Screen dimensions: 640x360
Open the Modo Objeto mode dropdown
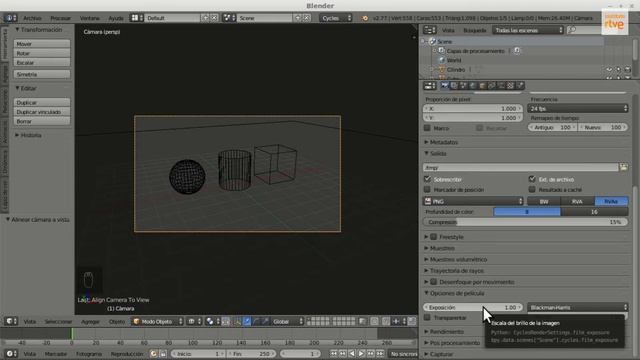click(x=158, y=322)
